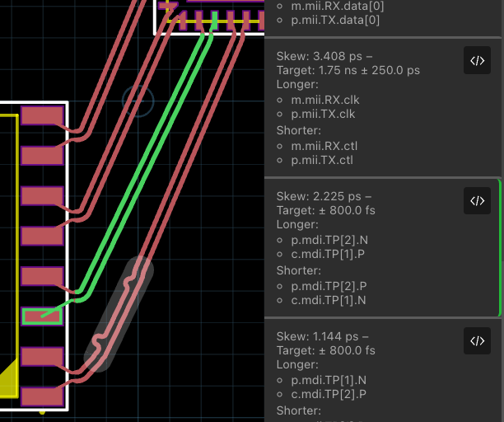
Task: Click the yellow pin-1 triangle marker
Action: 7,382
